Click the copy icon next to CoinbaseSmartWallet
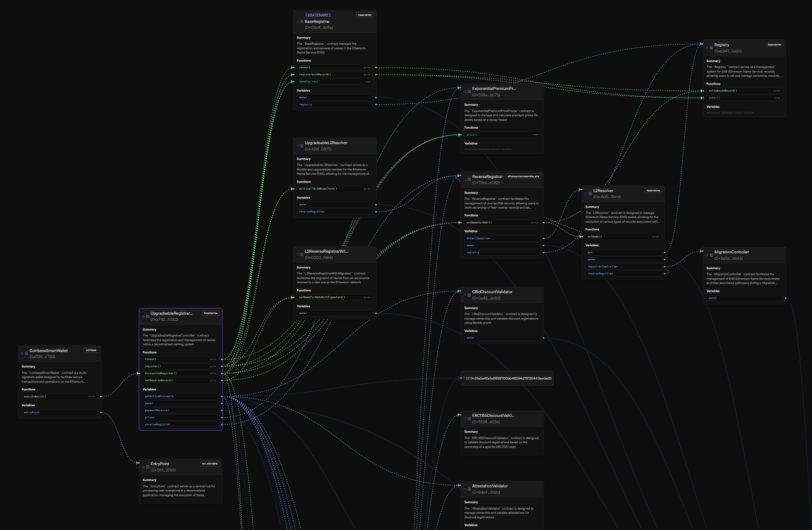Image resolution: width=812 pixels, height=530 pixels. tap(22, 353)
